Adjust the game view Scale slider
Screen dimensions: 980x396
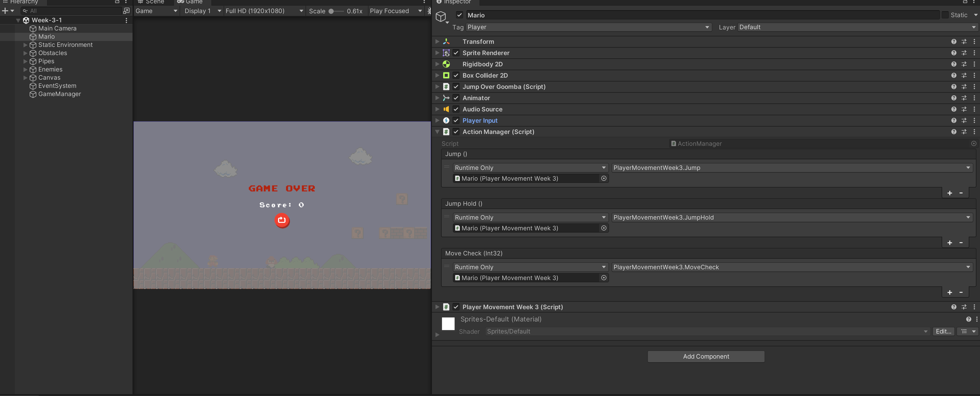click(336, 11)
